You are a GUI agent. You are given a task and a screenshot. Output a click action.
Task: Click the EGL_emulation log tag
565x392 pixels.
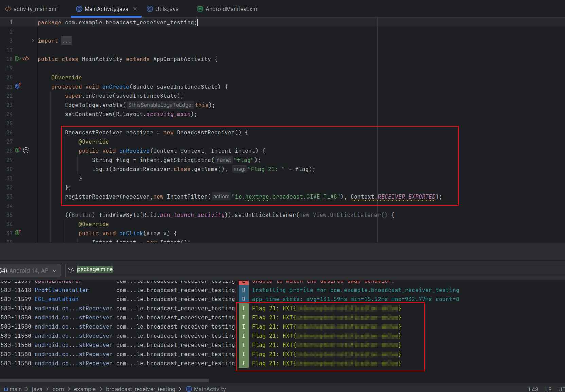(56, 299)
